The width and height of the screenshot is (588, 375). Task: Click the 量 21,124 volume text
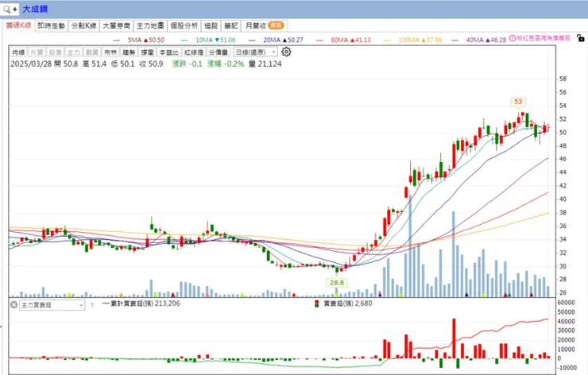265,64
